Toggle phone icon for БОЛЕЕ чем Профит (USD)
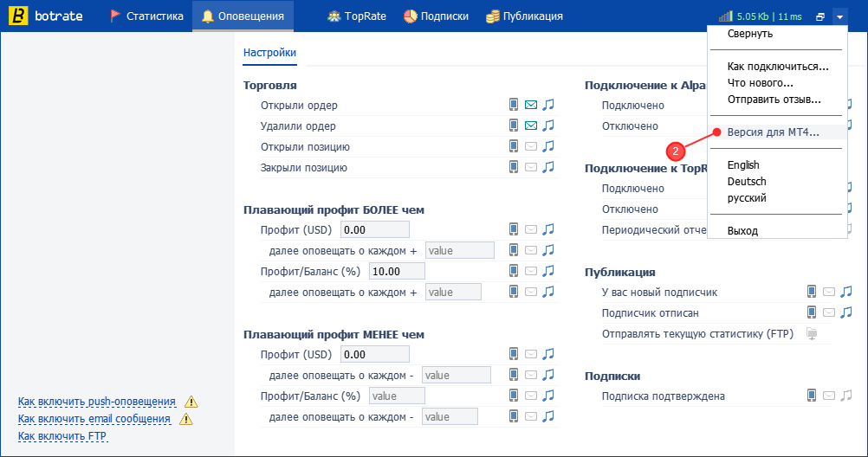868x457 pixels. (514, 229)
